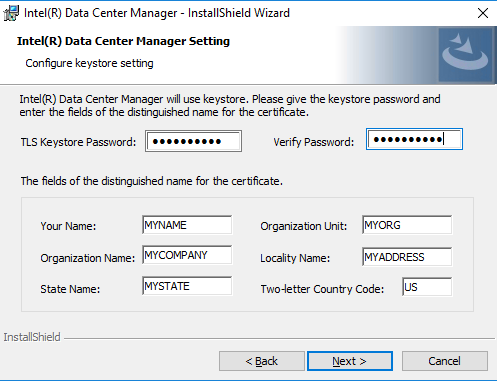Click the Two-letter Country Code label

[322, 289]
